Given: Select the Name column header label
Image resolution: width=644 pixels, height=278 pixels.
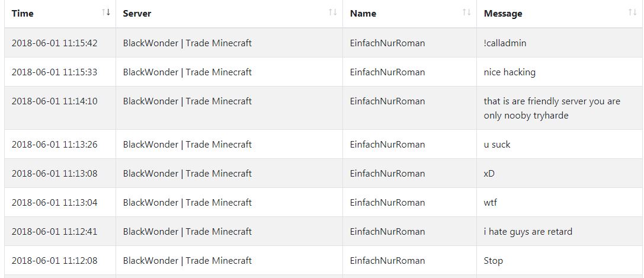Looking at the screenshot, I should coord(363,14).
